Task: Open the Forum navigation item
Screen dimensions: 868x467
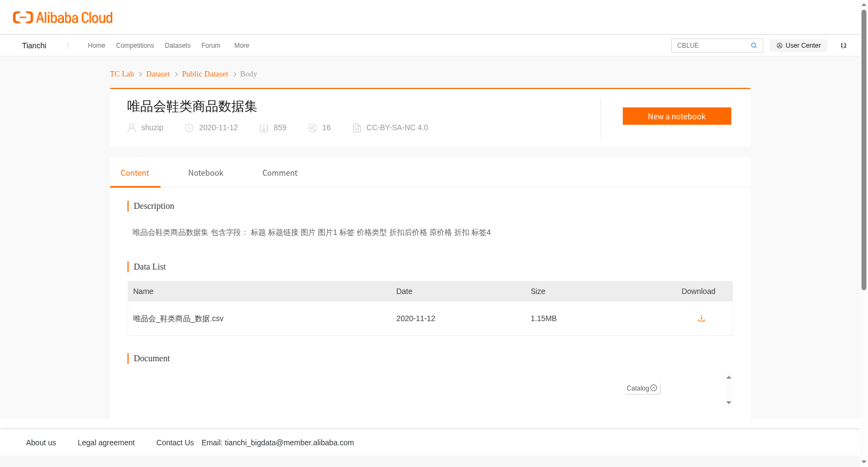Action: 210,46
